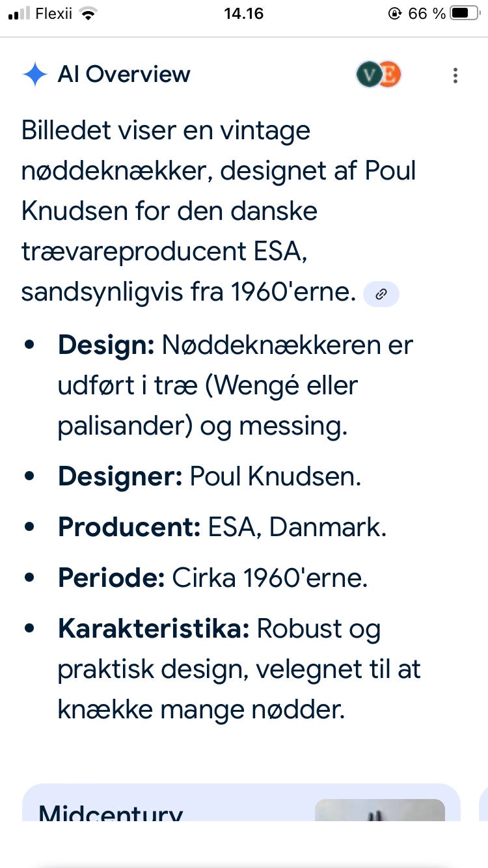The width and height of the screenshot is (488, 868).
Task: Tap the green "V" source icon
Action: point(369,75)
